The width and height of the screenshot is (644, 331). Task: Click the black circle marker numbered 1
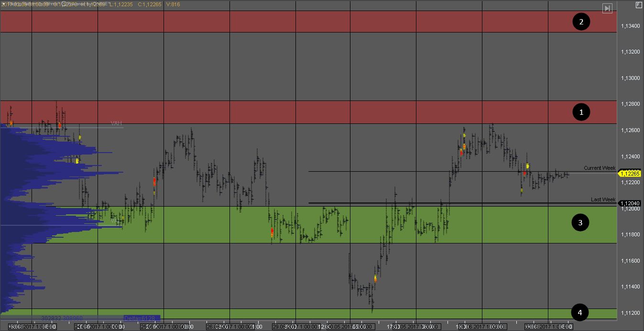[581, 112]
